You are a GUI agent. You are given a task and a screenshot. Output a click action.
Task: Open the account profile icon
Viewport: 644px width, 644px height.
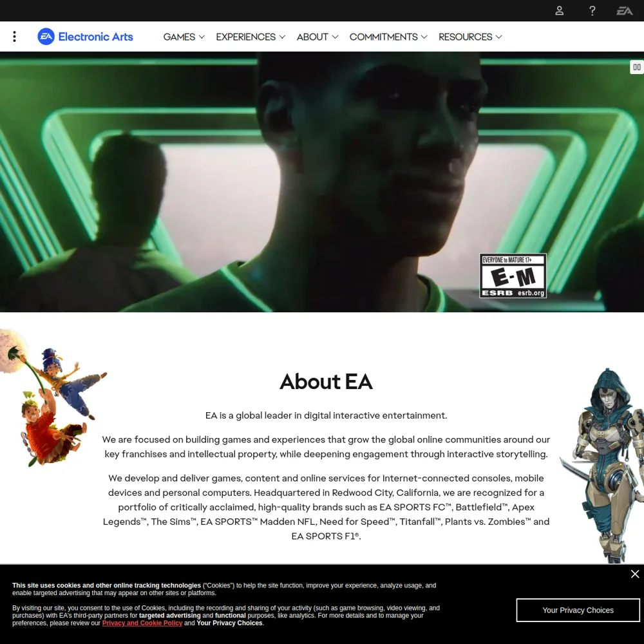click(560, 11)
